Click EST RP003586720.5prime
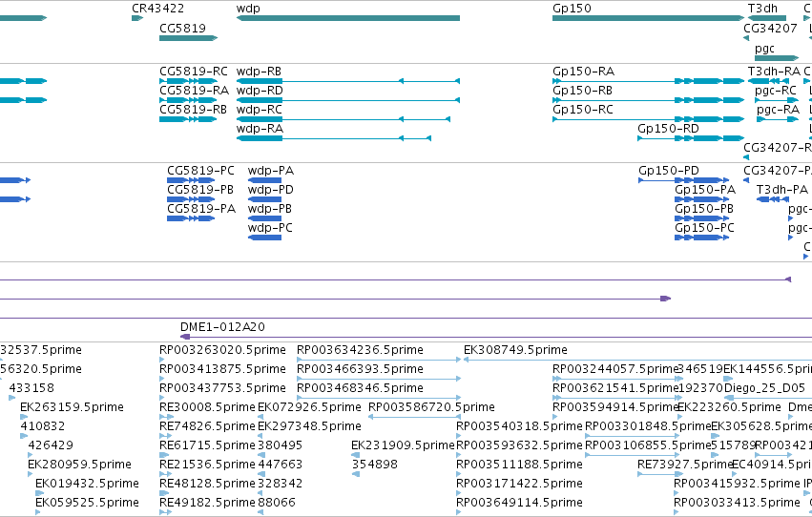The width and height of the screenshot is (812, 517). 414,417
